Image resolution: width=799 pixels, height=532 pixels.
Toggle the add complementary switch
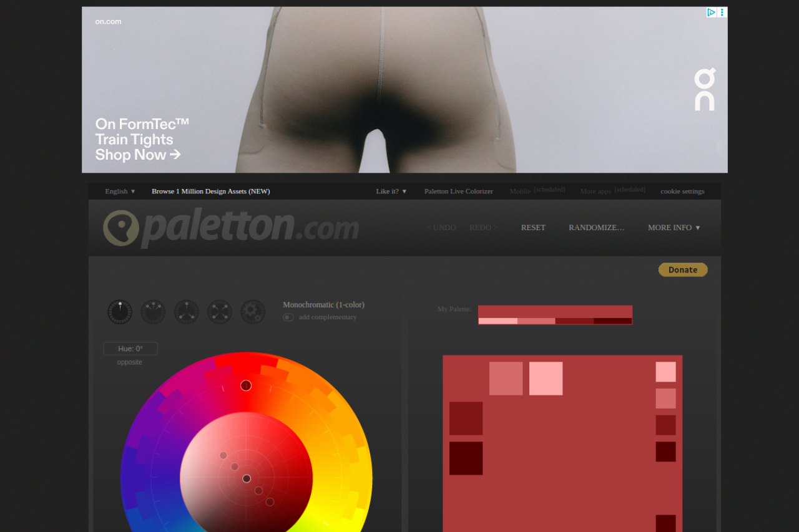click(288, 317)
